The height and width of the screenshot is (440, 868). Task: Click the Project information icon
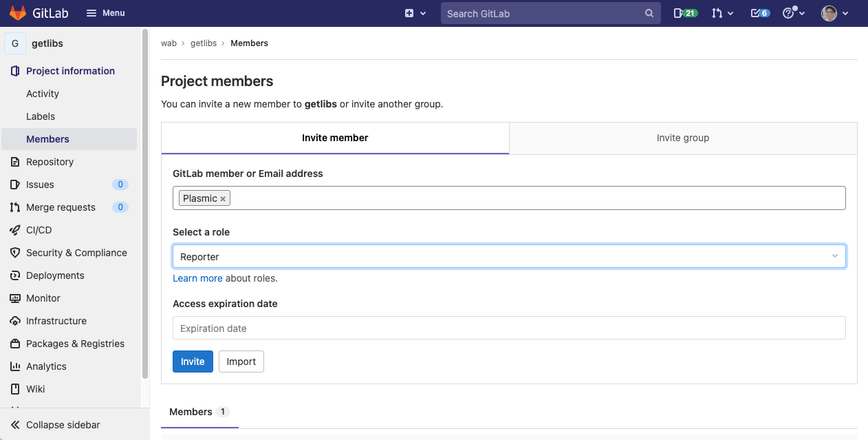[x=15, y=71]
